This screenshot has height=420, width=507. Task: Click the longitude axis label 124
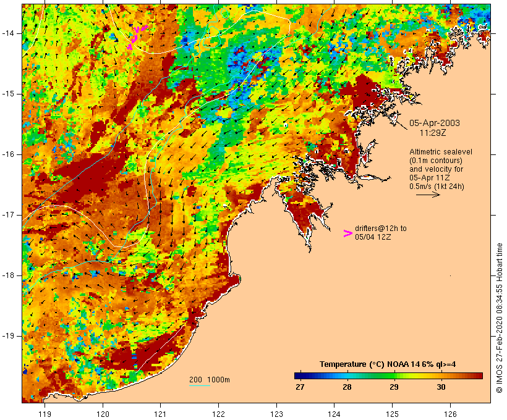click(334, 414)
